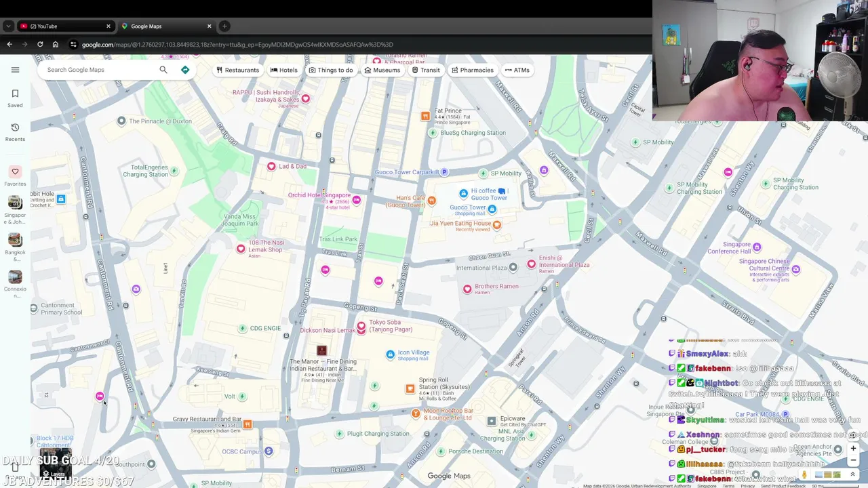Screen dimensions: 868x488
Task: Open the Connexion recent place thumbnail
Action: 15,277
